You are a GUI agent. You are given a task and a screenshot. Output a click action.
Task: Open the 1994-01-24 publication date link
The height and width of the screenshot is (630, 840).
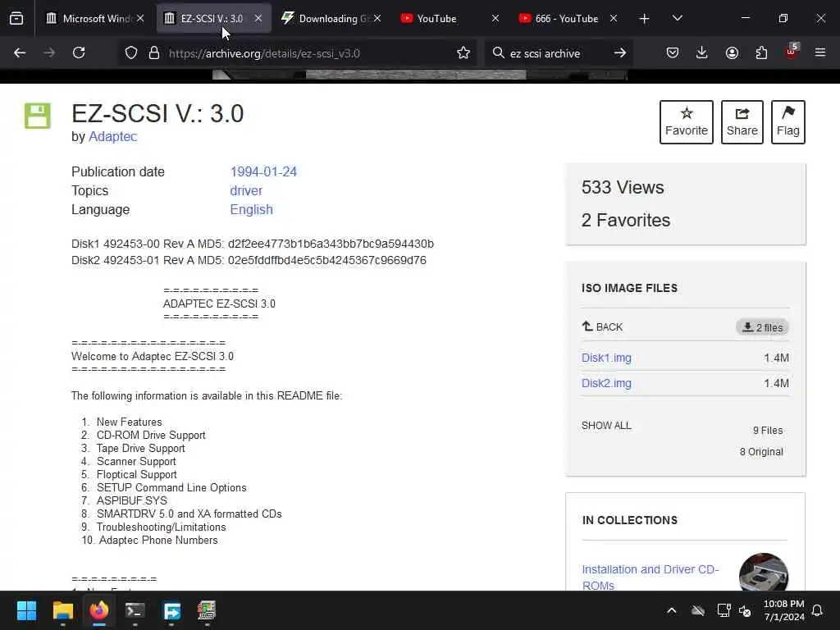pyautogui.click(x=263, y=171)
